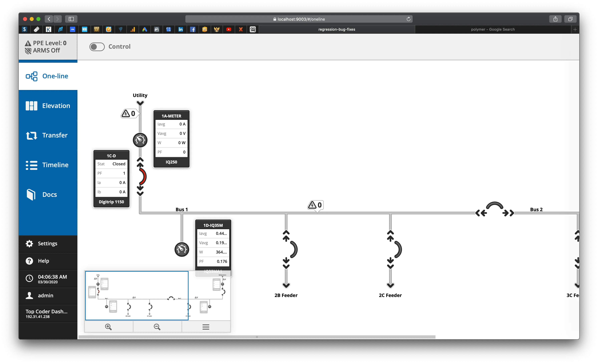This screenshot has height=364, width=598.
Task: Open the Facebook pinned tab
Action: click(x=193, y=29)
